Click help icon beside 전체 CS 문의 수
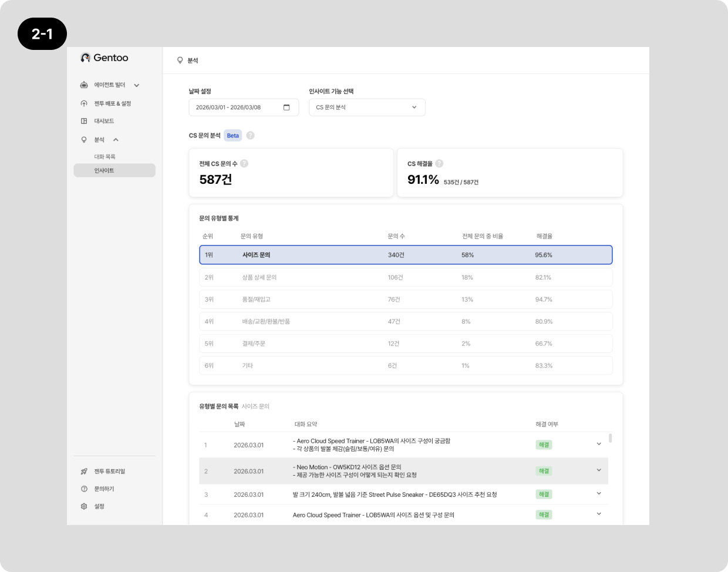The height and width of the screenshot is (572, 728). 244,164
